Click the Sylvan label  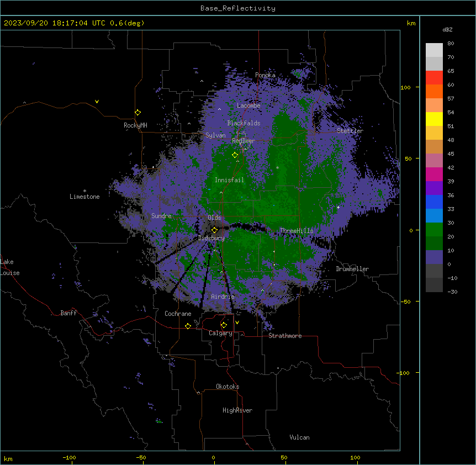215,135
